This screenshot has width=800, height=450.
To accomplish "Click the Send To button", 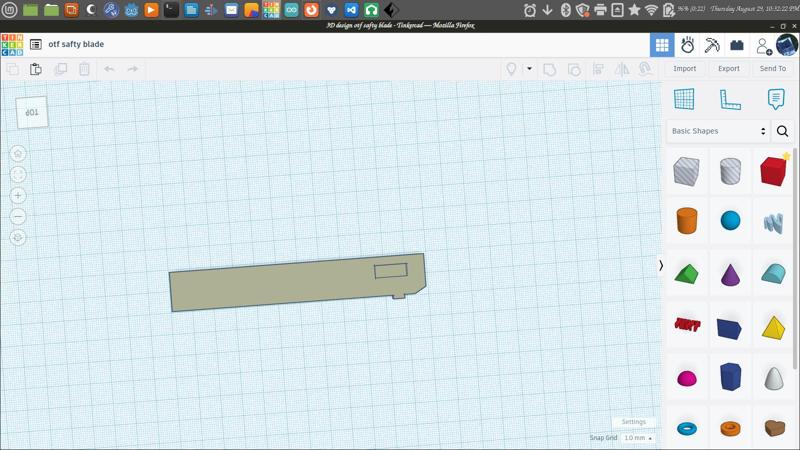I will 772,68.
